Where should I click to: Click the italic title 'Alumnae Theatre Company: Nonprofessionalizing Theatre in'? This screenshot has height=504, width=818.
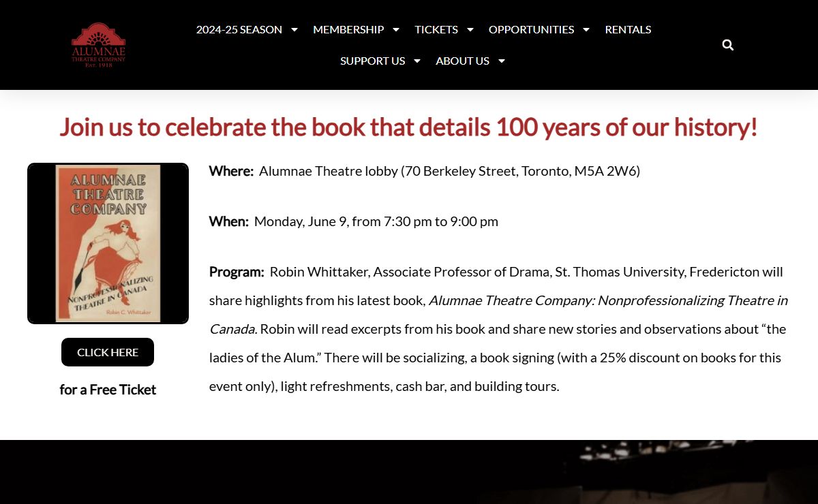[x=608, y=300]
